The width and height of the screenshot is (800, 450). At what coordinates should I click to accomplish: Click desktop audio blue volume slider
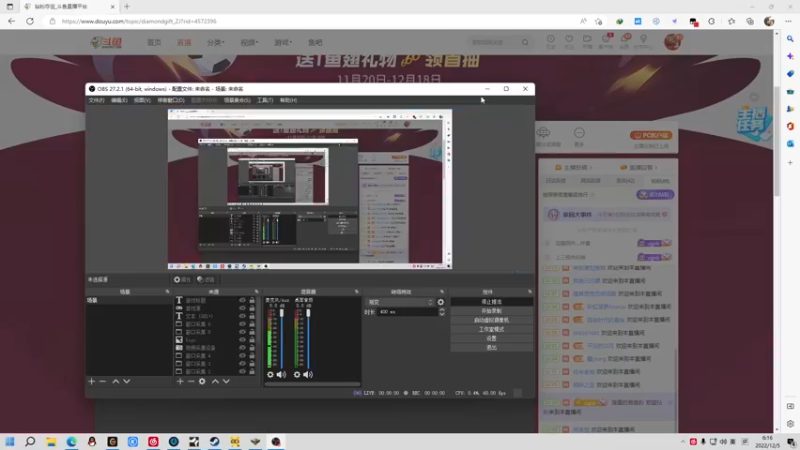[x=308, y=338]
